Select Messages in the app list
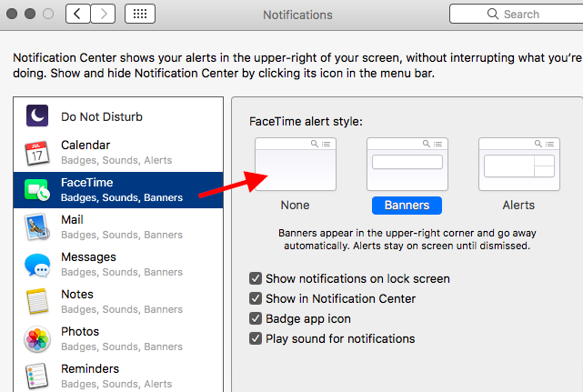This screenshot has width=583, height=392. 118,264
